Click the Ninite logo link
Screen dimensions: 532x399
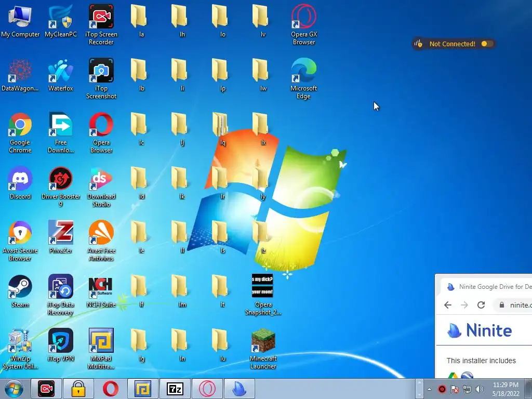(480, 330)
